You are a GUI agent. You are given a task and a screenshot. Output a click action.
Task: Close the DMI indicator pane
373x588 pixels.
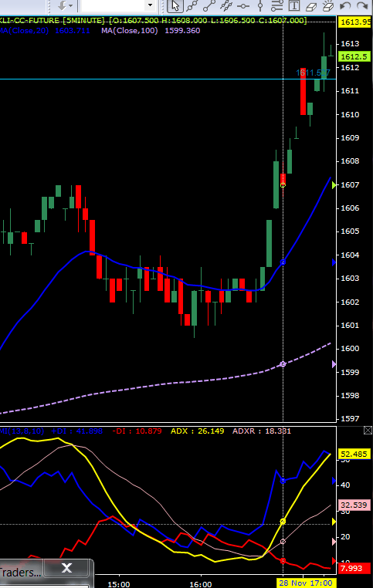point(368,431)
